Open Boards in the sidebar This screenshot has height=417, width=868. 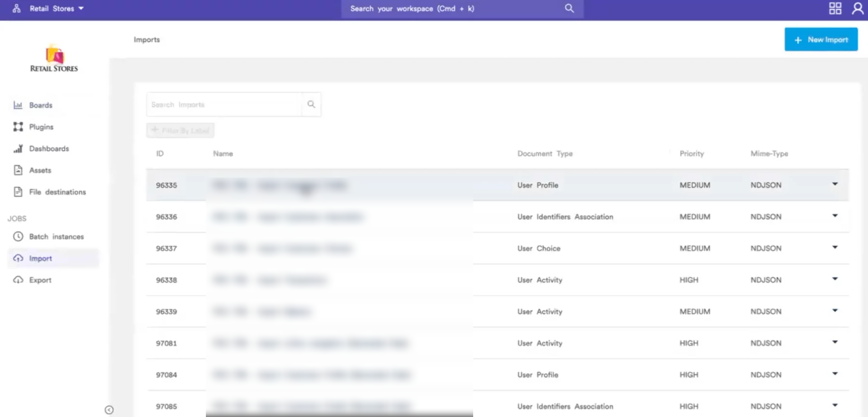(x=41, y=105)
